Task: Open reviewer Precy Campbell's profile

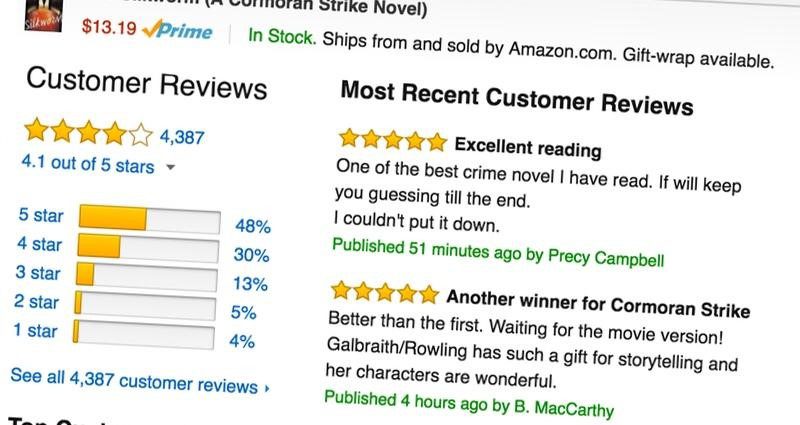Action: (x=606, y=257)
